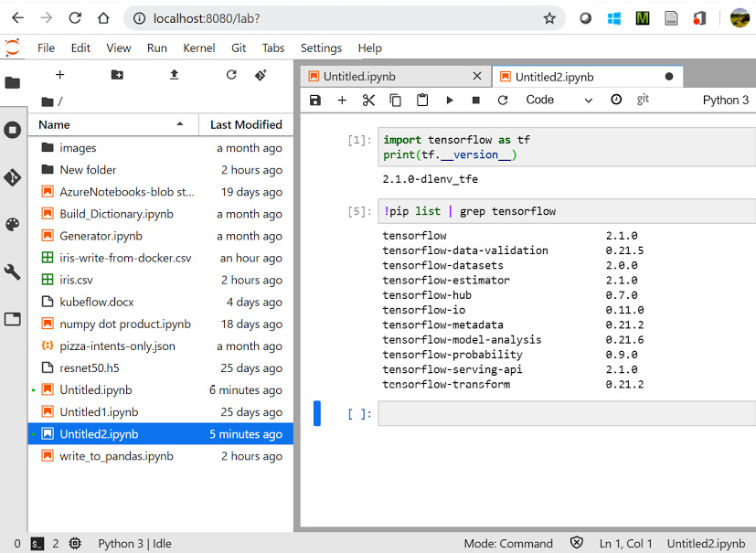Image resolution: width=756 pixels, height=553 pixels.
Task: Click the import tensorflow code cell
Action: tap(567, 147)
